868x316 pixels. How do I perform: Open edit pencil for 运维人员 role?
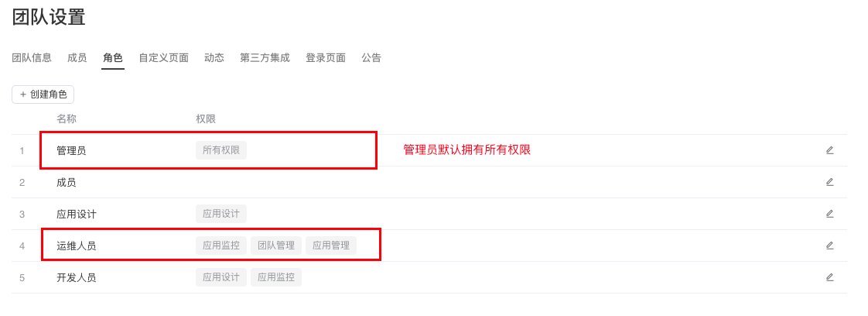pyautogui.click(x=829, y=246)
